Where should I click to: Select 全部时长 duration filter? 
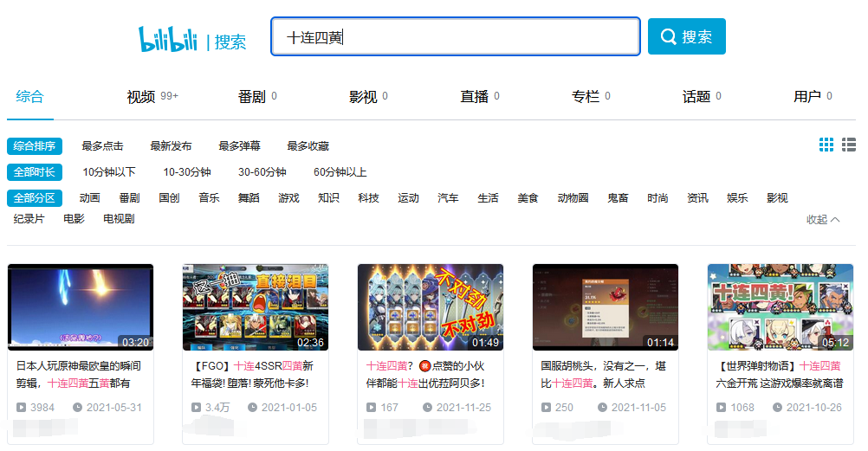[x=35, y=172]
